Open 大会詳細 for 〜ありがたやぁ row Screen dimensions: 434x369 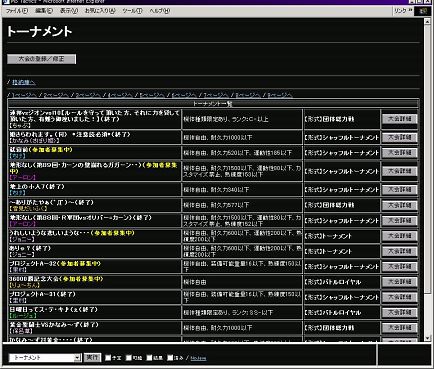click(400, 205)
